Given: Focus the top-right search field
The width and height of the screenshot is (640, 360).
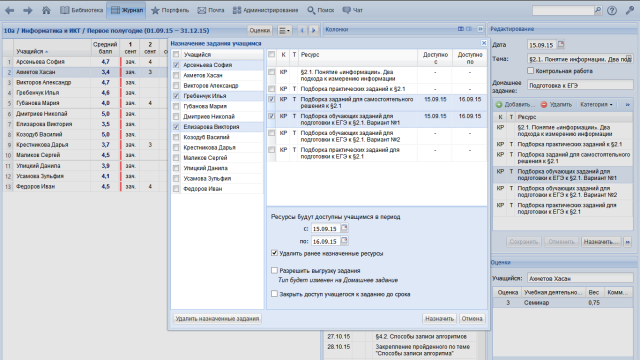Looking at the screenshot, I should pos(563,10).
